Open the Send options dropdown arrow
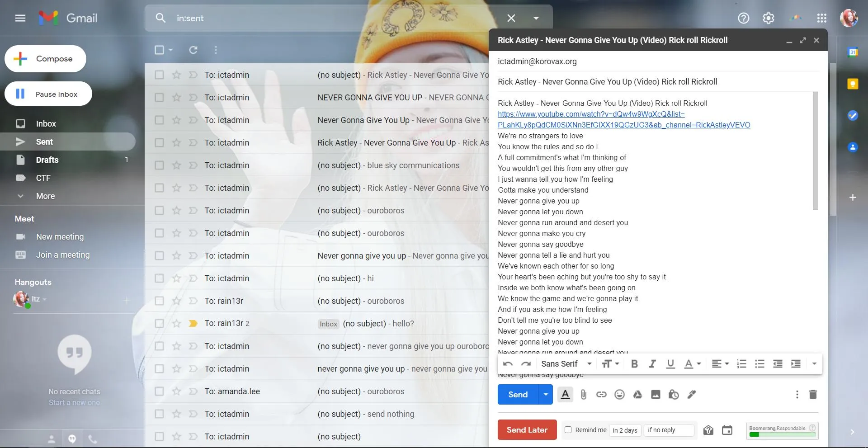868x448 pixels. point(546,395)
